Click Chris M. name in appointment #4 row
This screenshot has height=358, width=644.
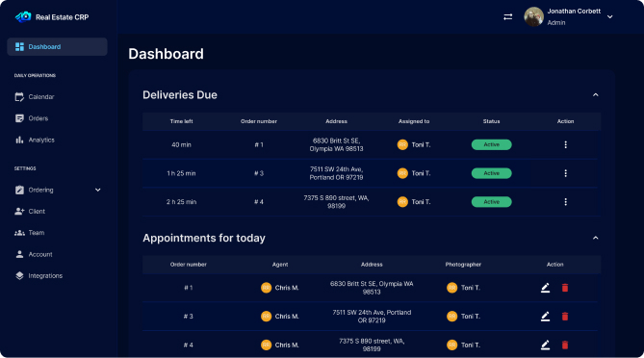point(287,345)
